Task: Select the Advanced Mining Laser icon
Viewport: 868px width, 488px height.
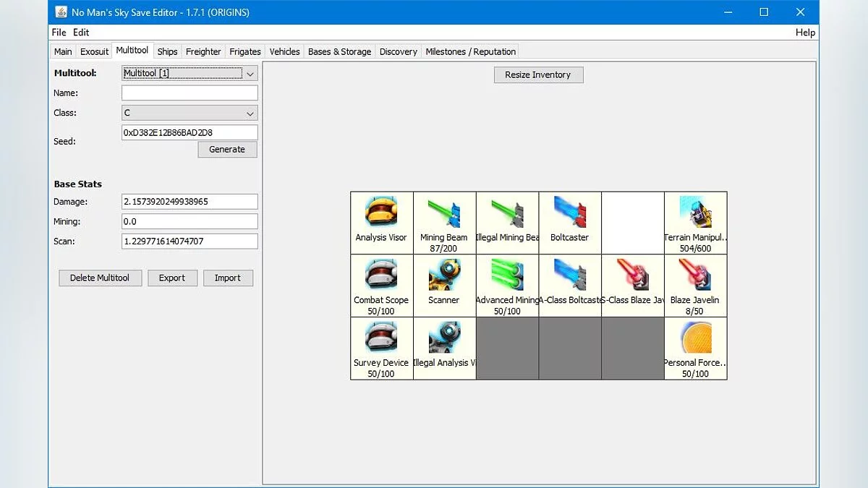Action: [507, 275]
